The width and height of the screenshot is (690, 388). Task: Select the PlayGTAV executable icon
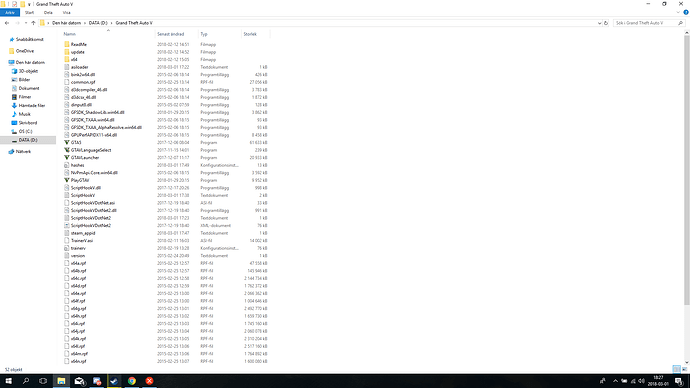tap(67, 180)
